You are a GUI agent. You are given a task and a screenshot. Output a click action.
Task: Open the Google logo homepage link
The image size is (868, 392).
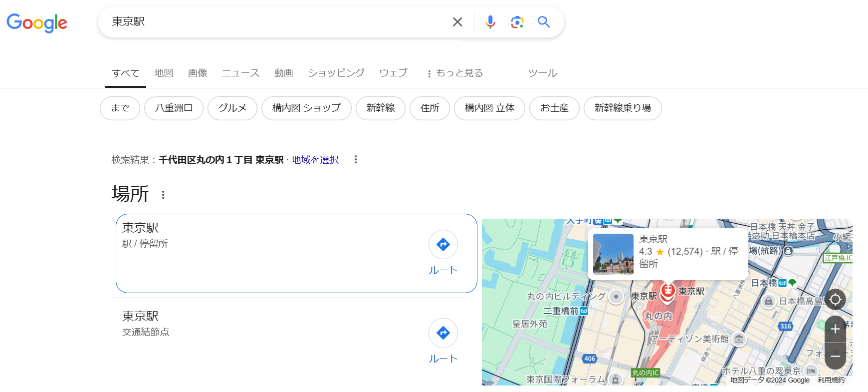click(x=37, y=22)
